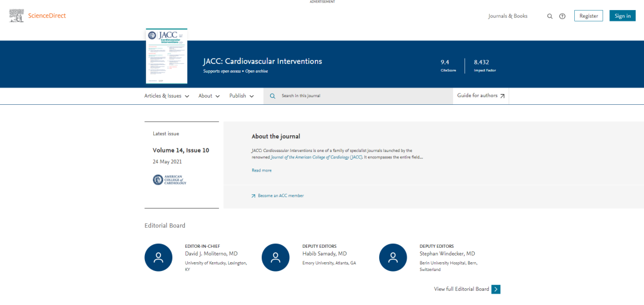Viewport: 644px width, 305px height.
Task: Open the JACC journal cover thumbnail
Action: pyautogui.click(x=167, y=56)
